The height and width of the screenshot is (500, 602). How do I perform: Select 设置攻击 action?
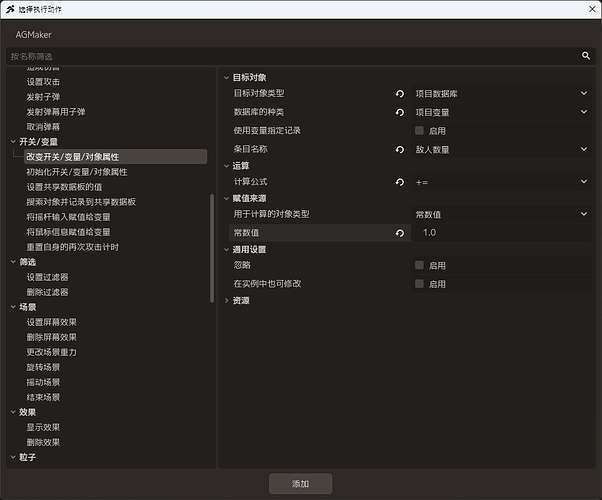pos(43,82)
